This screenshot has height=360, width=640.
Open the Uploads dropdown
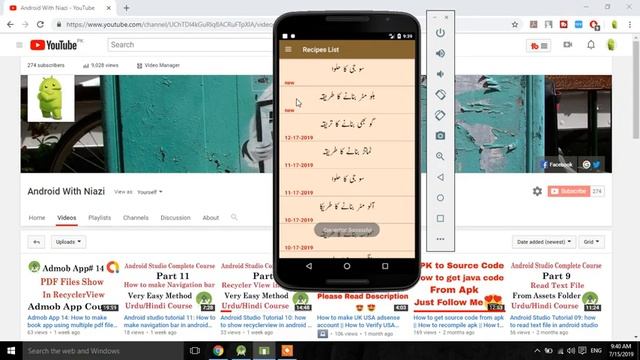click(x=68, y=242)
